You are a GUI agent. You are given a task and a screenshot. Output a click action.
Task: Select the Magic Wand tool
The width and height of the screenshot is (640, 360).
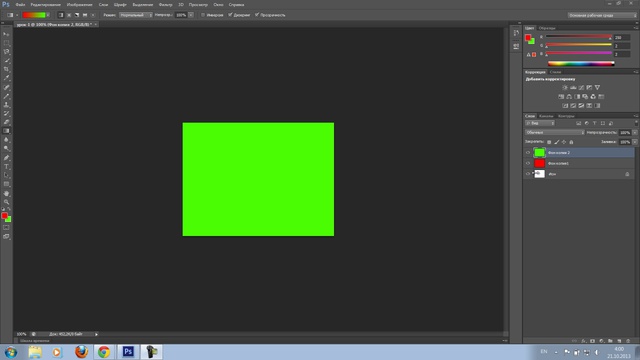pos(6,60)
